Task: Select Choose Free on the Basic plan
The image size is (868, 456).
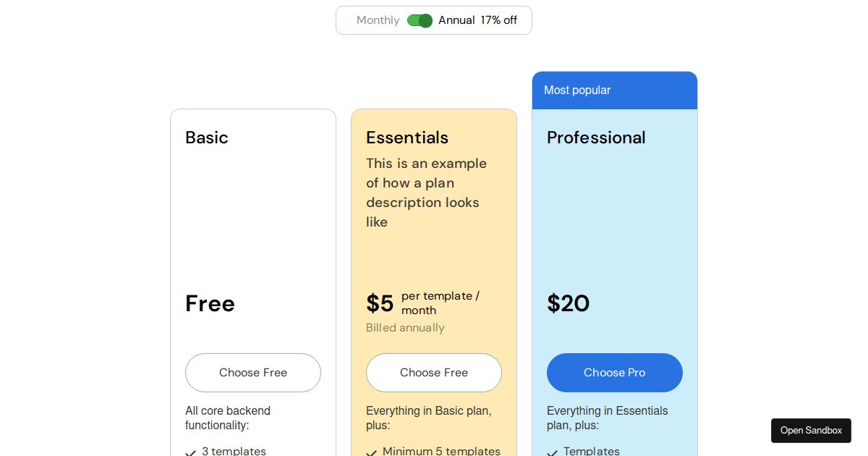Action: tap(252, 372)
